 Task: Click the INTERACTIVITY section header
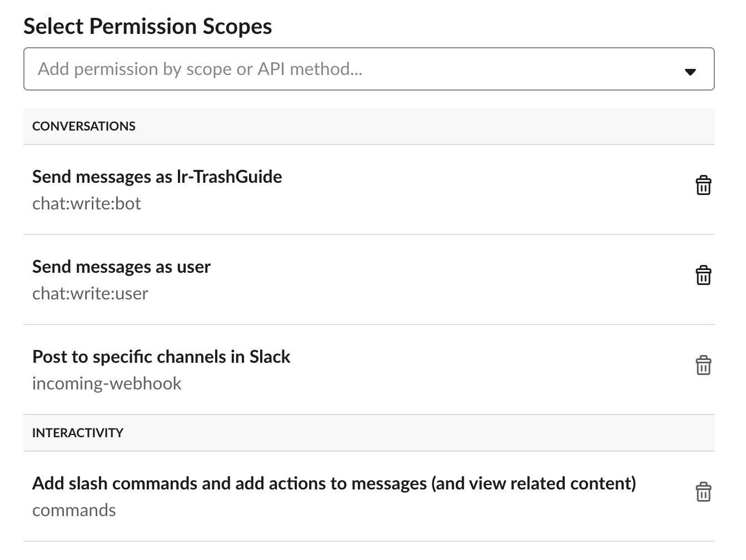tap(78, 433)
